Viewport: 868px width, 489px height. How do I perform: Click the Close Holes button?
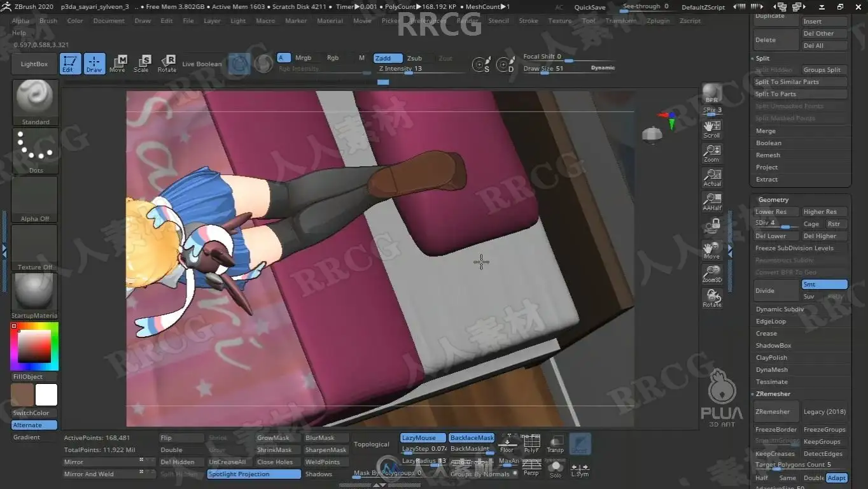pyautogui.click(x=278, y=462)
